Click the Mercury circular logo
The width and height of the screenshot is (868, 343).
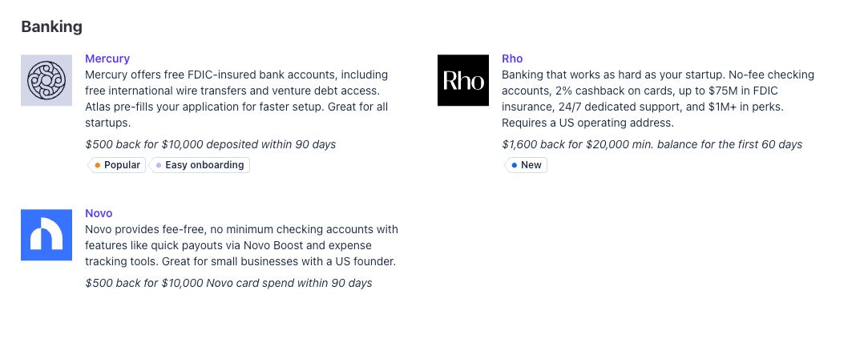tap(46, 80)
